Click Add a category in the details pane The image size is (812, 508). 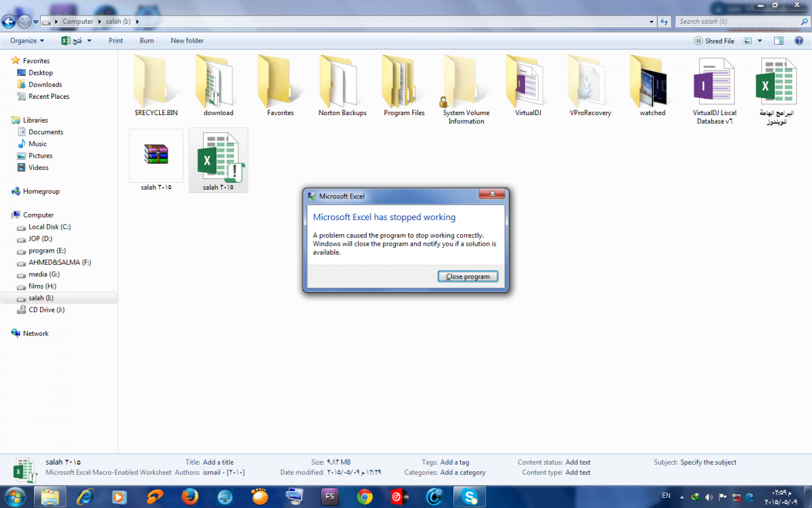pyautogui.click(x=463, y=472)
